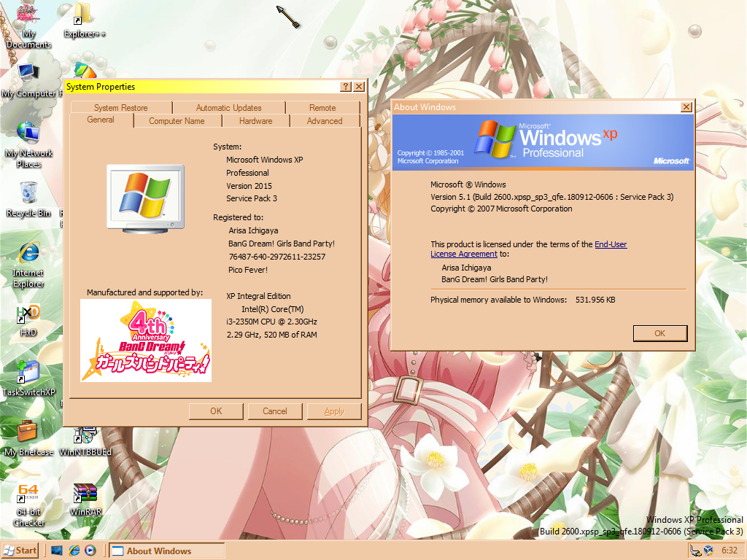Switch to the System Restore tab

121,108
